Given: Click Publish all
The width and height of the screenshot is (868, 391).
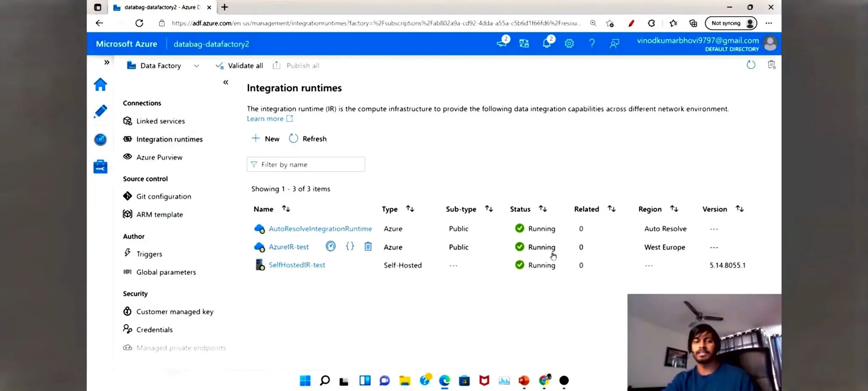Looking at the screenshot, I should point(296,66).
